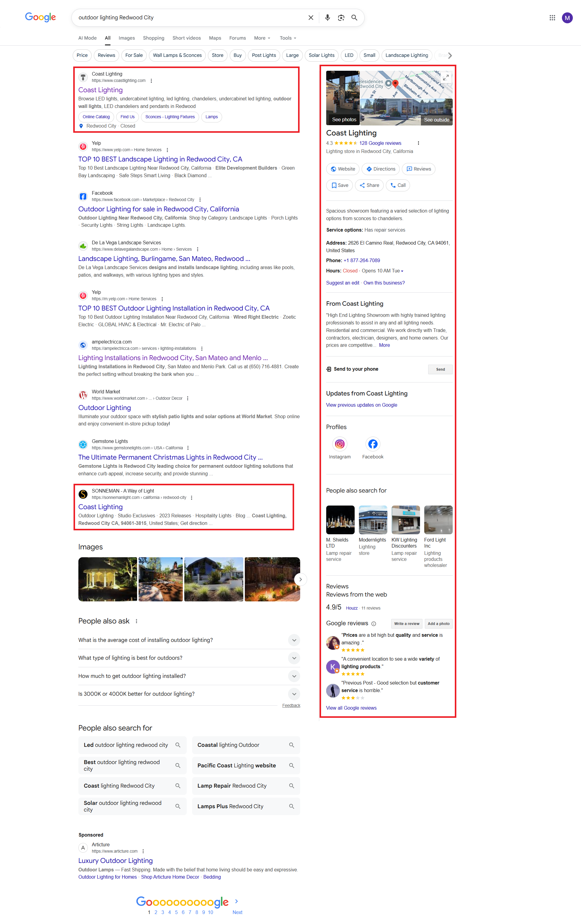Screen dimensions: 581x924
Task: Submit search with the magnifier icon
Action: [354, 18]
